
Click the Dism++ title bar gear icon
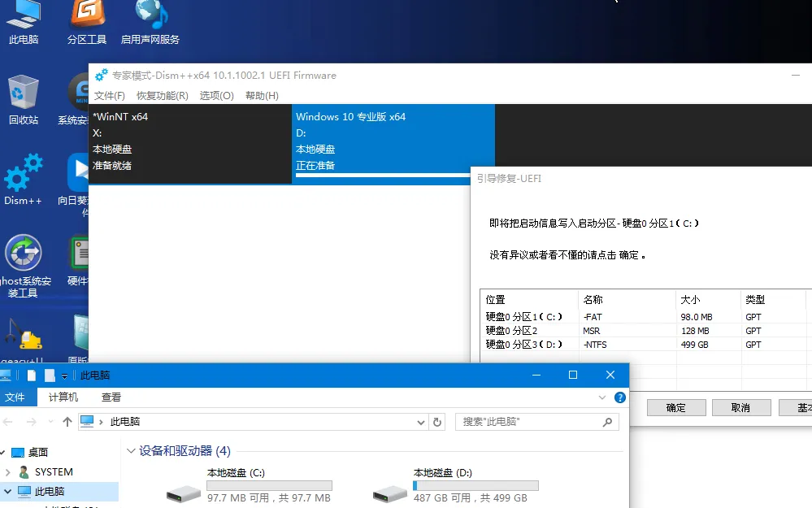tap(101, 75)
